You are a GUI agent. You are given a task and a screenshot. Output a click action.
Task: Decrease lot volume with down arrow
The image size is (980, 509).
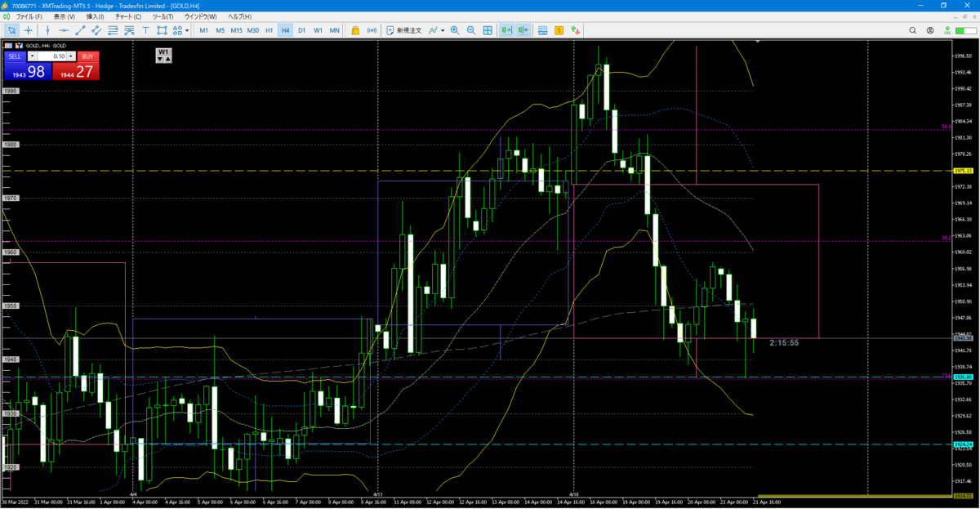32,56
